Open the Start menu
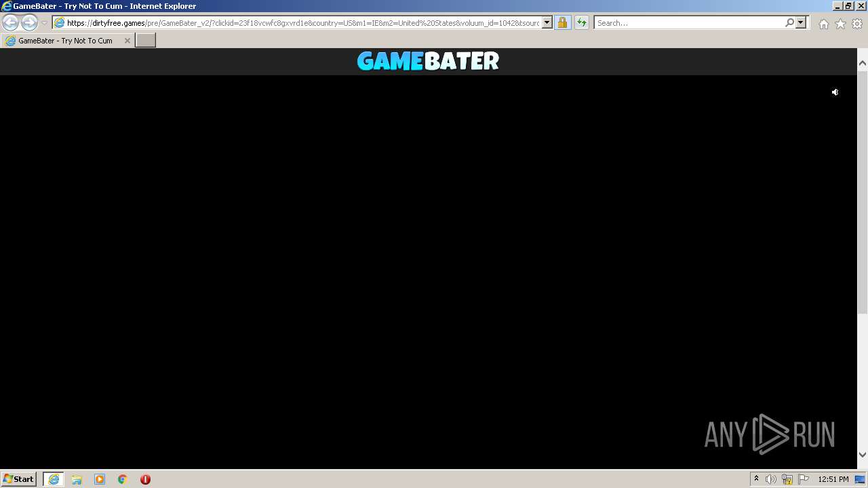The width and height of the screenshot is (868, 488). click(x=18, y=479)
